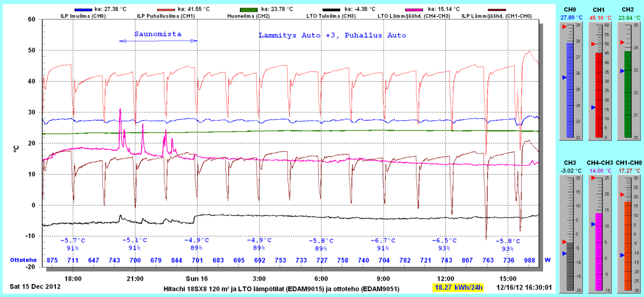Click the Lämmitys Auto +3 status text
Viewport: 644px width, 297px height.
click(332, 35)
